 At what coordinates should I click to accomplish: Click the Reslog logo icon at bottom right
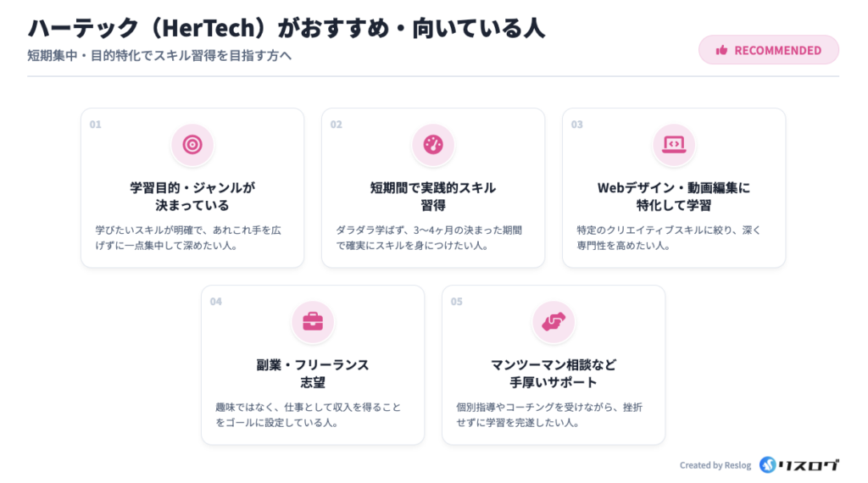768,464
